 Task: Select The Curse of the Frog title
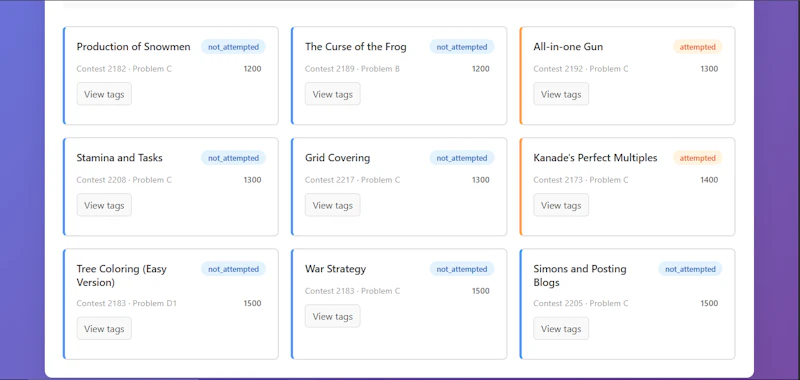[x=356, y=47]
